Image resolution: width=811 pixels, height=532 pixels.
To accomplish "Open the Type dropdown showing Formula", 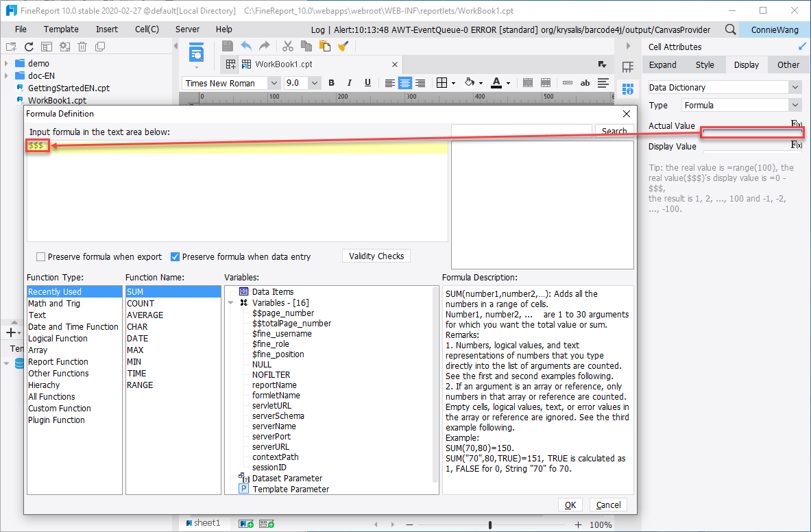I will [x=795, y=105].
